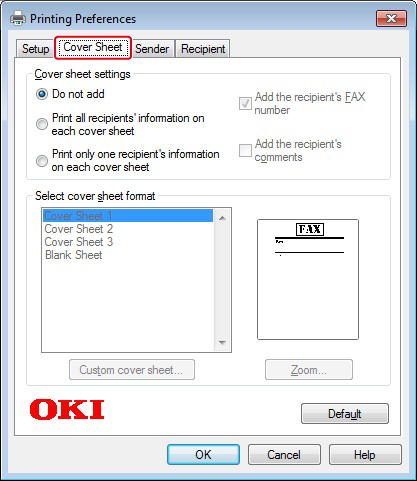Click the cover sheet list down arrow
The image size is (417, 481).
click(x=222, y=343)
